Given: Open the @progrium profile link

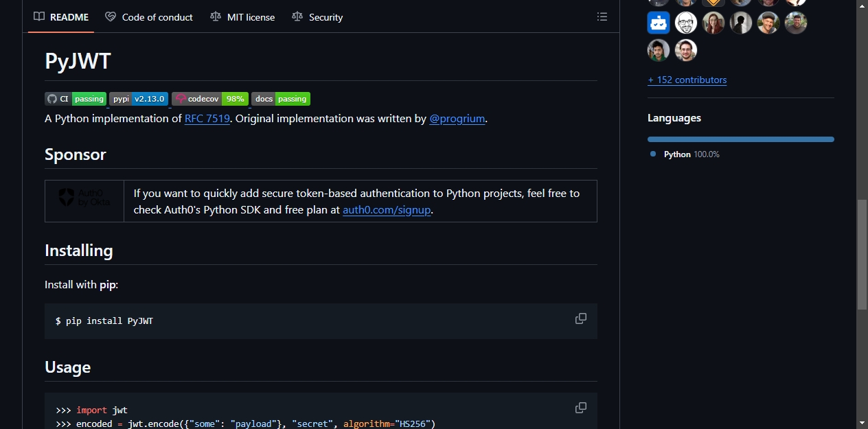Looking at the screenshot, I should [x=457, y=119].
